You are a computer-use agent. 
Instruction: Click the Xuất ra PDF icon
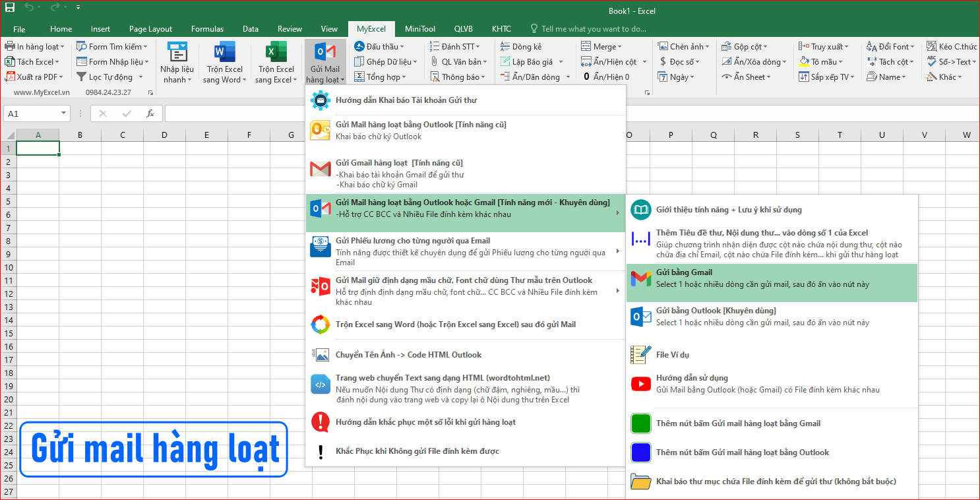click(x=12, y=77)
